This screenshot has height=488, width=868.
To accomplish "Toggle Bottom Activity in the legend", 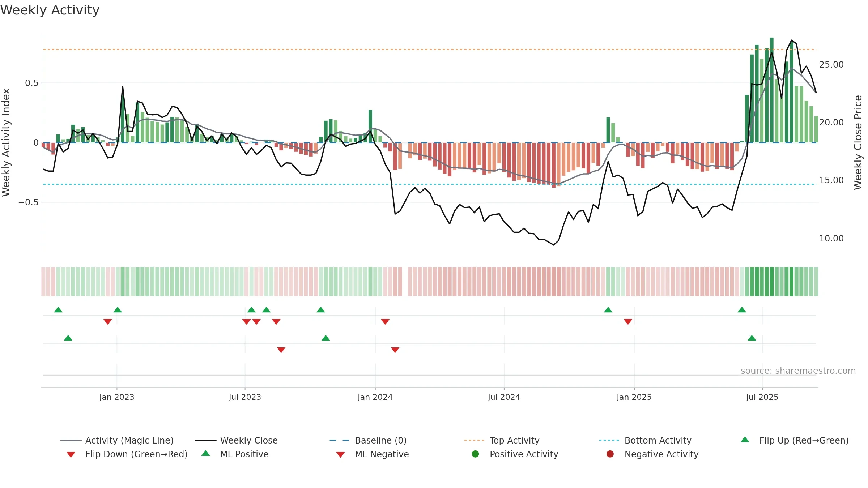I will click(x=645, y=440).
